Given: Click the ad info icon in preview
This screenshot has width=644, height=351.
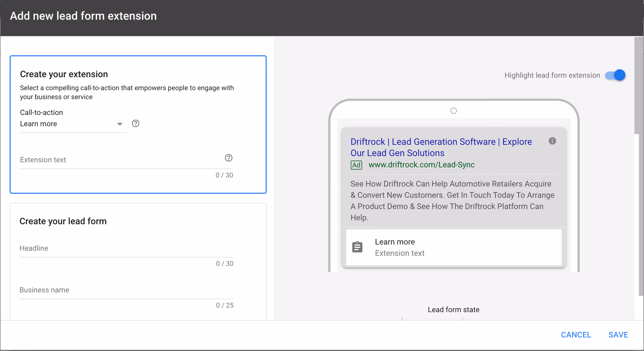Looking at the screenshot, I should click(552, 141).
